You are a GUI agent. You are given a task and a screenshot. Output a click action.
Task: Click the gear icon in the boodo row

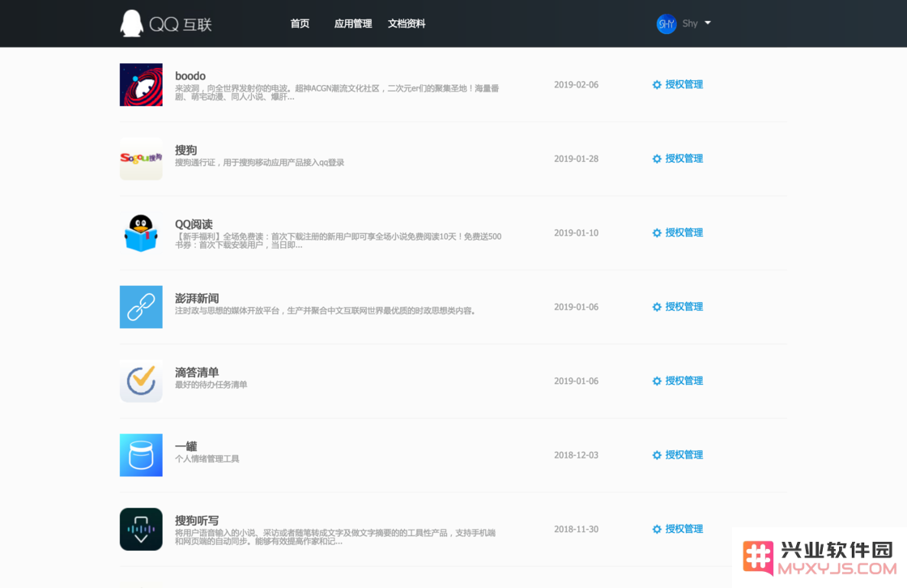[x=657, y=84]
